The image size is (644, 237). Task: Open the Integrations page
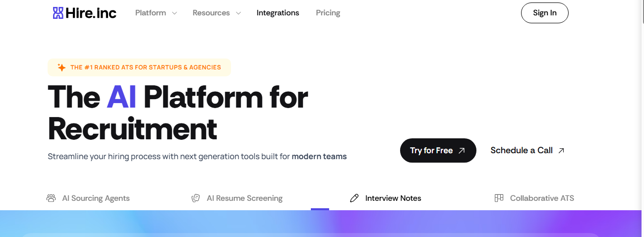pos(278,13)
